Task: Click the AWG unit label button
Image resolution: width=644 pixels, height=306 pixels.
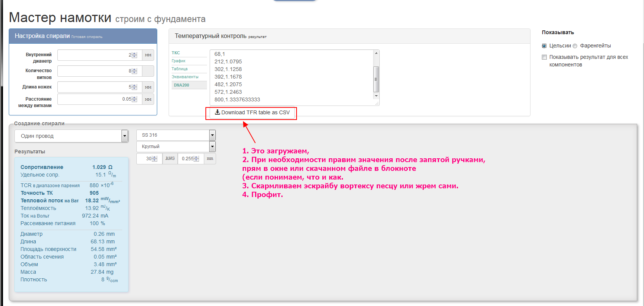Action: (170, 159)
